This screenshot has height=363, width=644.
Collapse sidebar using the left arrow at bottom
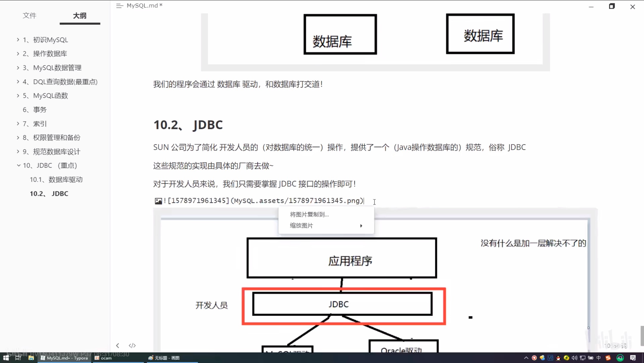point(117,345)
